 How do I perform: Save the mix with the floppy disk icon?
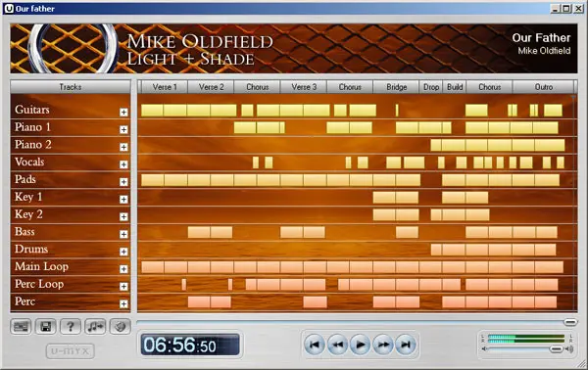[x=46, y=327]
